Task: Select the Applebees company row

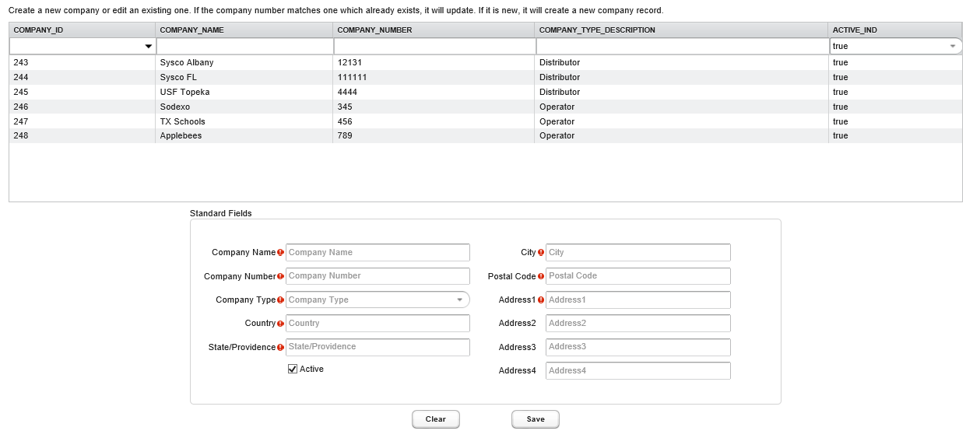Action: tap(181, 135)
